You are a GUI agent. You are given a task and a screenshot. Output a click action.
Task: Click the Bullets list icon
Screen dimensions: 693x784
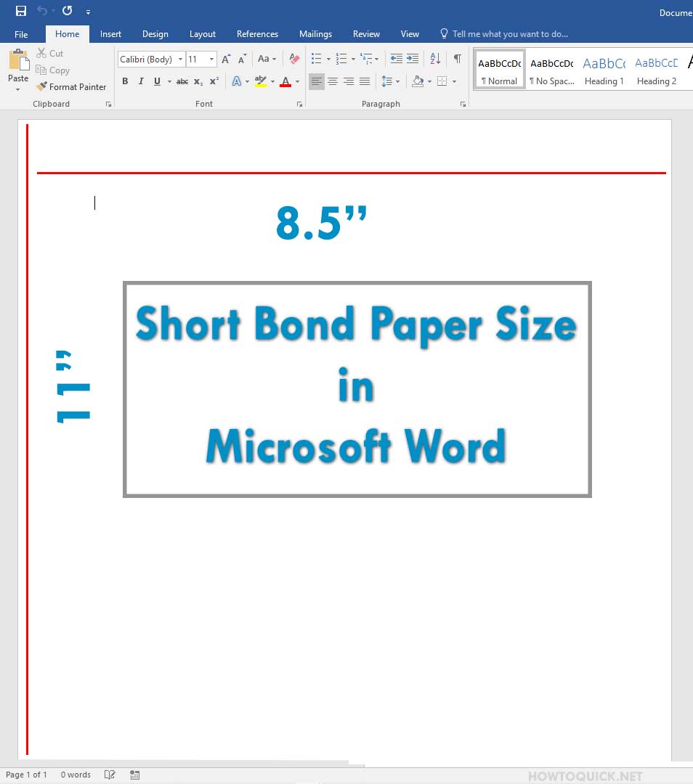(x=316, y=59)
